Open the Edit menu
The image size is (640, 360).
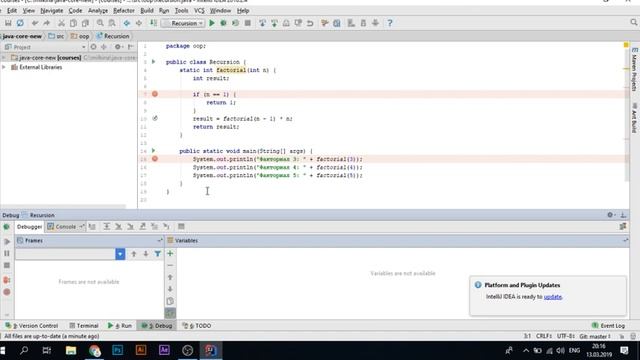[12, 11]
